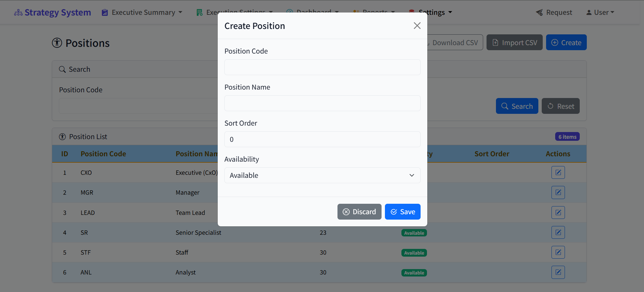644x292 pixels.
Task: Click the Actions column header
Action: point(558,154)
